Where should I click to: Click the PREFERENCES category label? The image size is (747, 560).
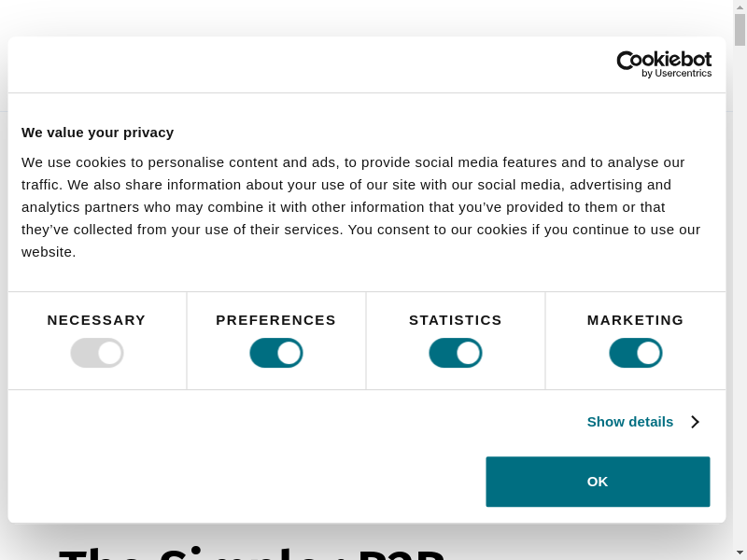276,320
